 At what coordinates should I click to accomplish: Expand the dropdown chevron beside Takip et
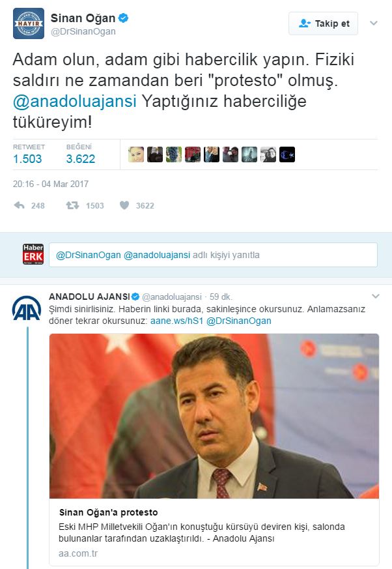click(x=374, y=23)
